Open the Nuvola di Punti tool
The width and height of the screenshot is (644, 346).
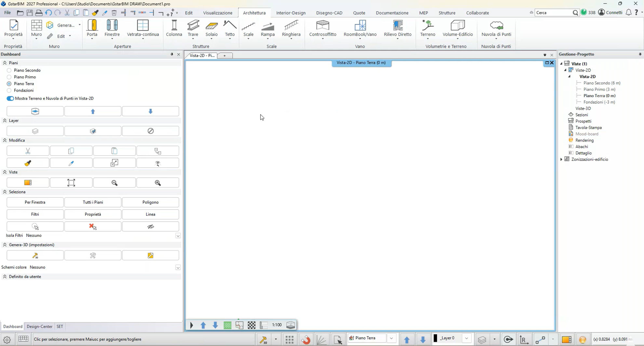click(x=496, y=28)
